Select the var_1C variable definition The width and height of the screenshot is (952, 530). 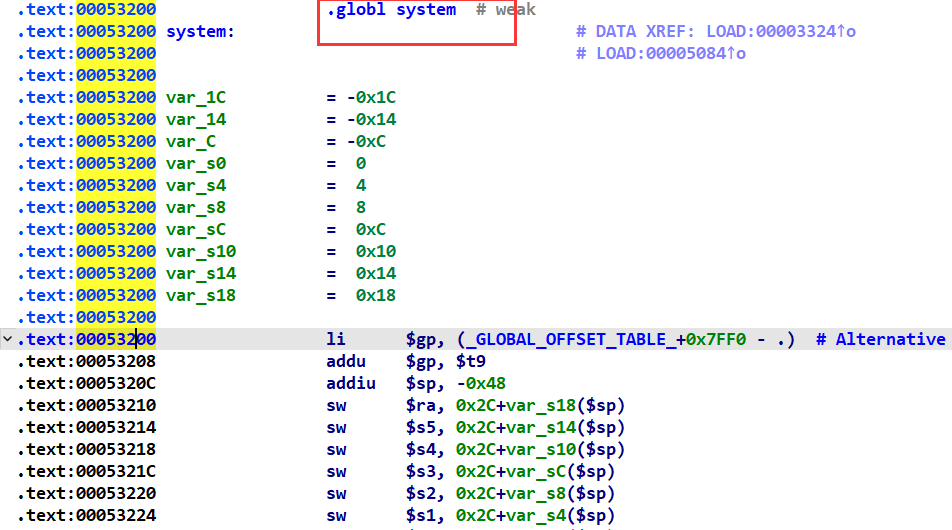(196, 98)
